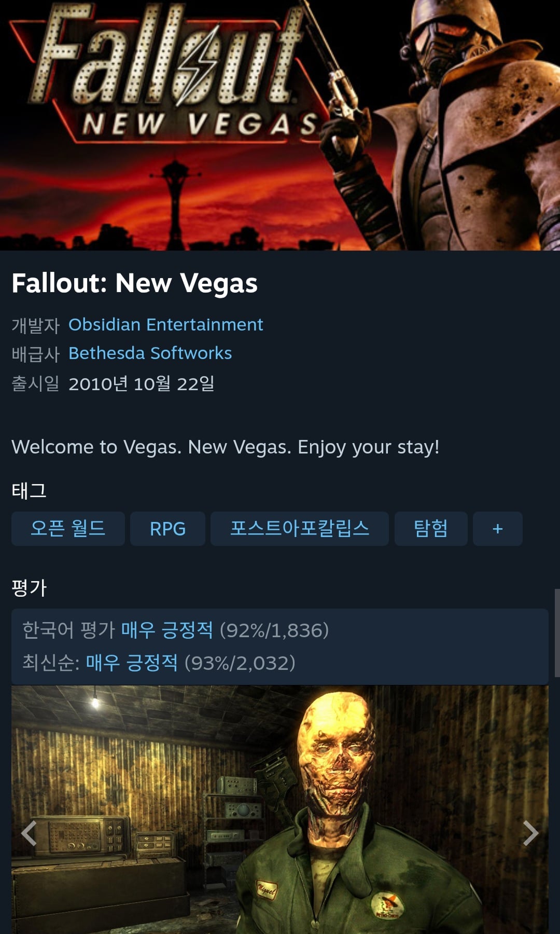Select the RPG tag
This screenshot has height=934, width=560.
(167, 529)
